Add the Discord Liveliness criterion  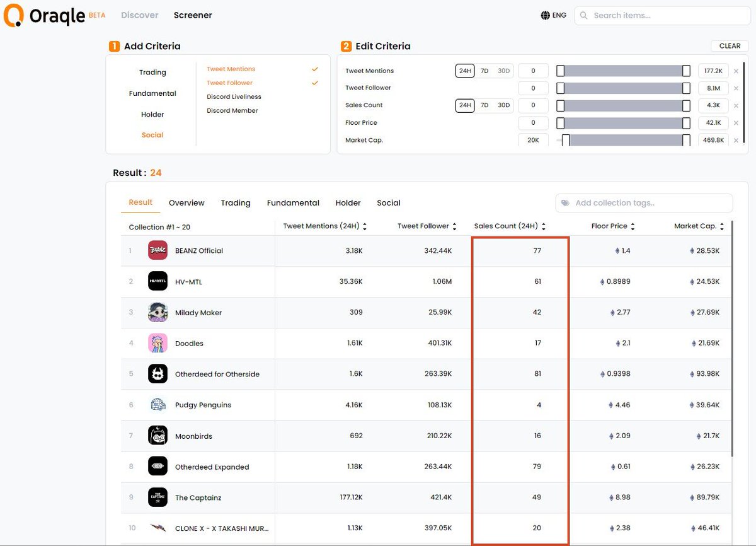coord(234,96)
